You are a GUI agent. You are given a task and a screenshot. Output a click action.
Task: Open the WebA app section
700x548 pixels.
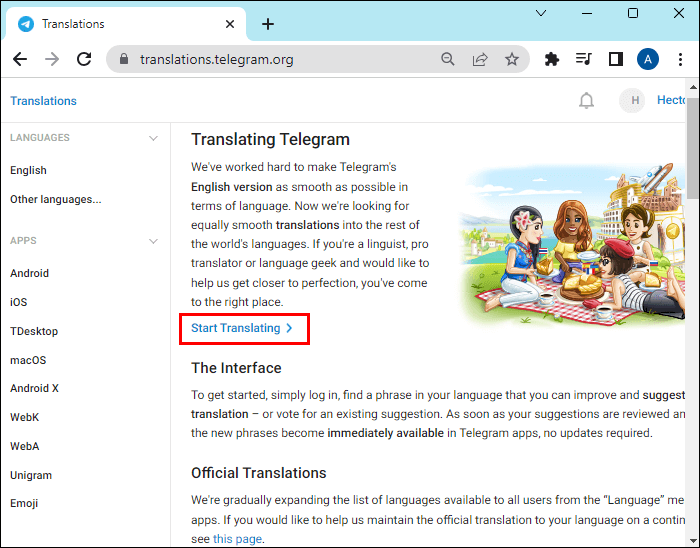[x=25, y=446]
